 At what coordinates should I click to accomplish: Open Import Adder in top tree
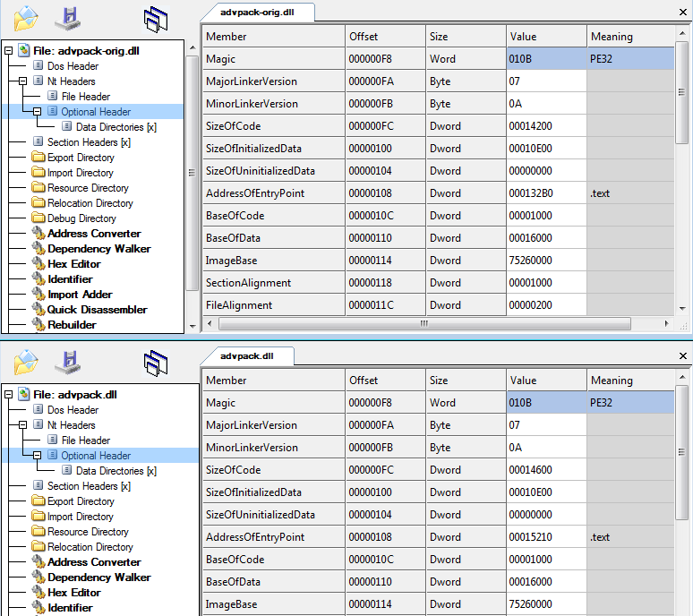point(80,295)
